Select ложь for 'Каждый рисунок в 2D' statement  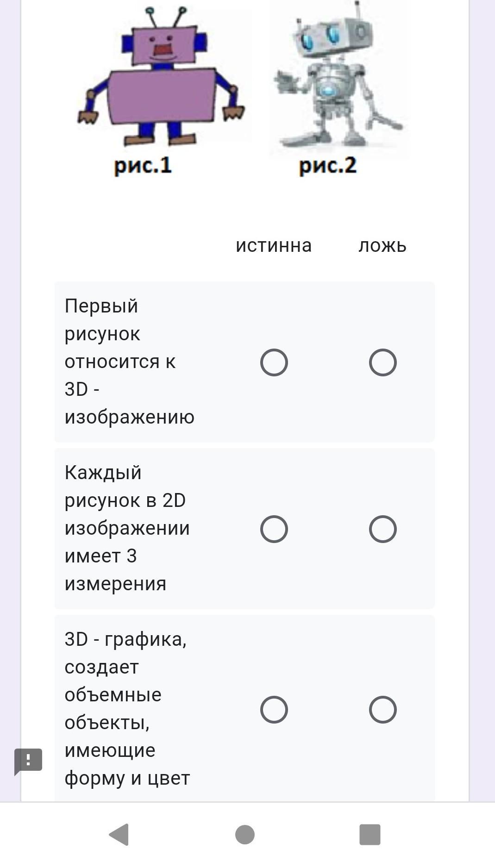click(382, 529)
